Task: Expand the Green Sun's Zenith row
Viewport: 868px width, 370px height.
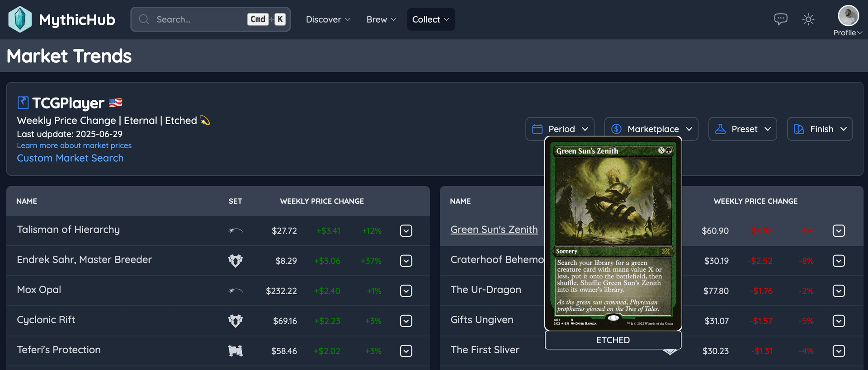Action: (839, 231)
